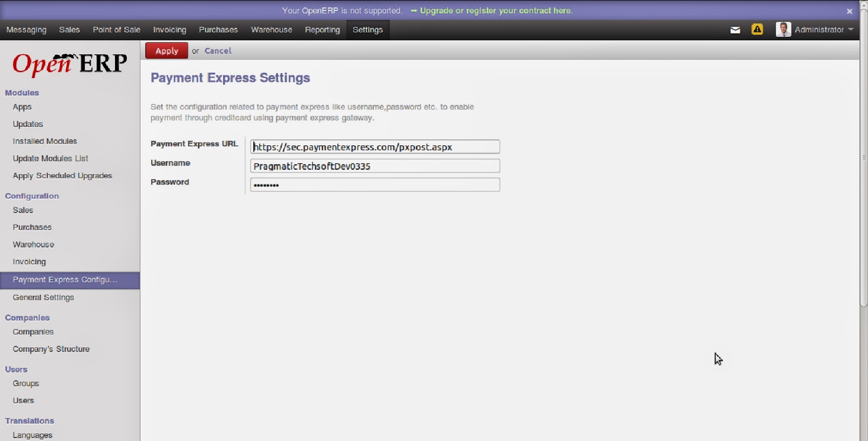
Task: Click the OpenERP logo
Action: [70, 63]
